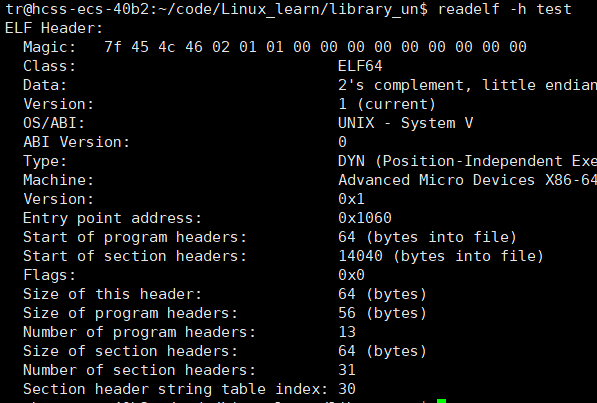Viewport: 597px width, 403px height.
Task: Click the 'ABI Version:' label
Action: 77,142
